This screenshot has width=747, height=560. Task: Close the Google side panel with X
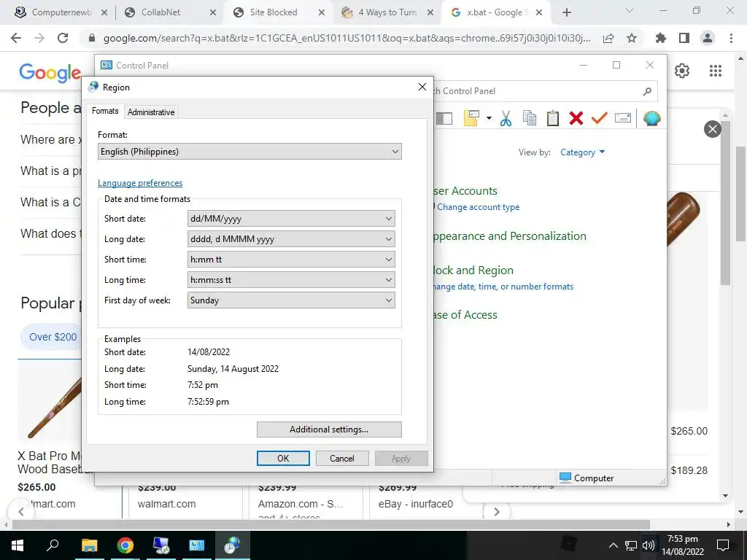(712, 129)
